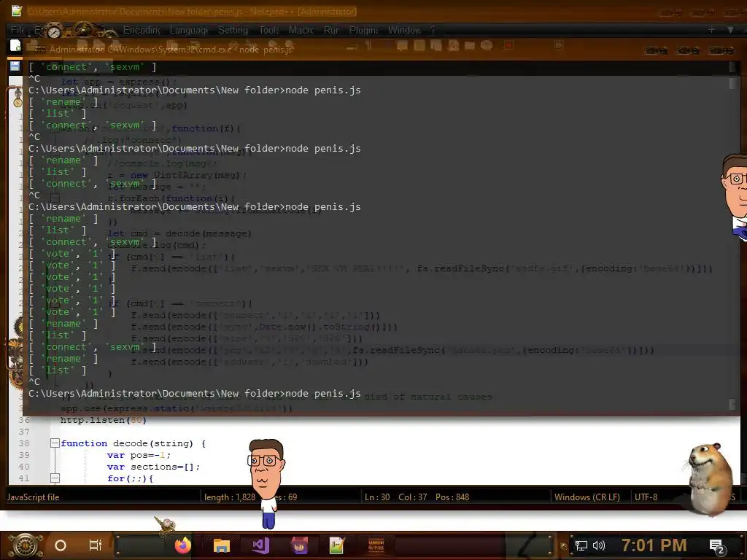Launch Firefox from the taskbar
Image resolution: width=747 pixels, height=560 pixels.
click(182, 545)
